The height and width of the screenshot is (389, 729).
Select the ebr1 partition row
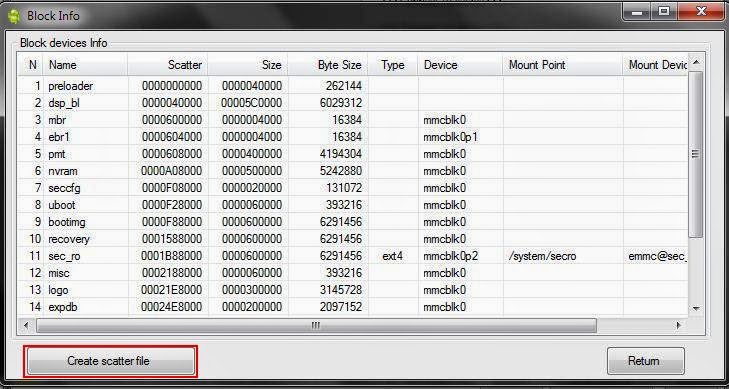(x=353, y=137)
